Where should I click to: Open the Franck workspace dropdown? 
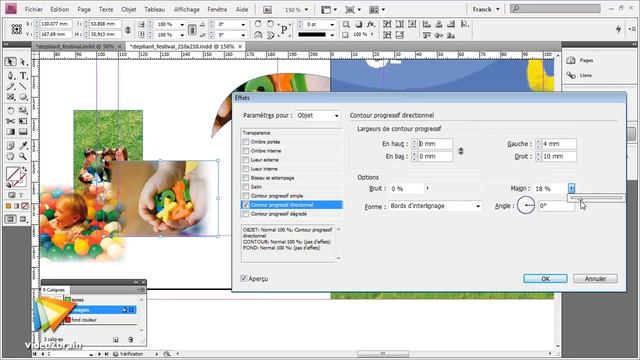(x=486, y=9)
